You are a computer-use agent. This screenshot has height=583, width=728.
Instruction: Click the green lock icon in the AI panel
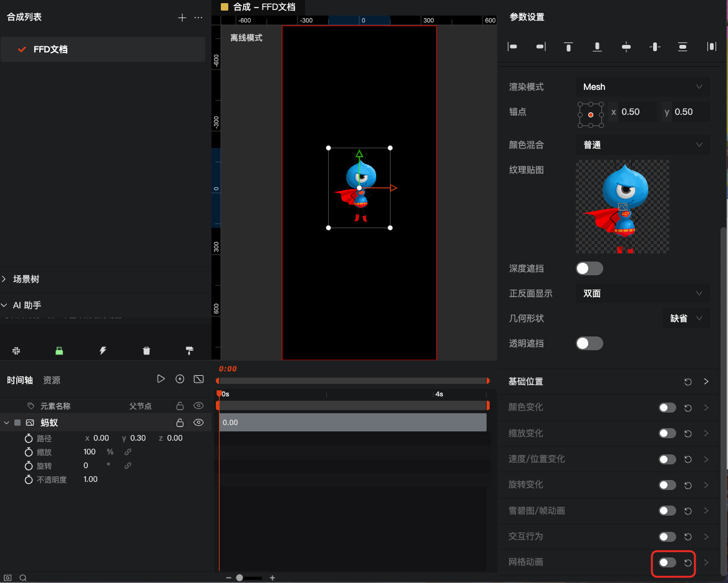click(x=59, y=351)
